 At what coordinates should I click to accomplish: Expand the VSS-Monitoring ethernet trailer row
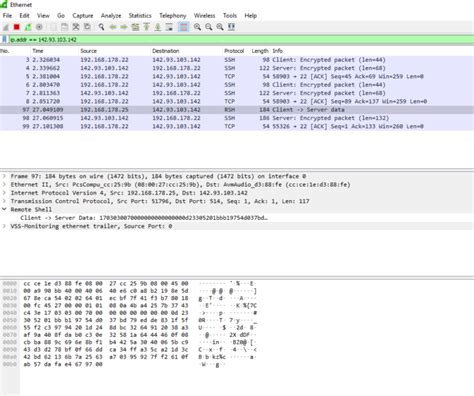click(x=4, y=226)
